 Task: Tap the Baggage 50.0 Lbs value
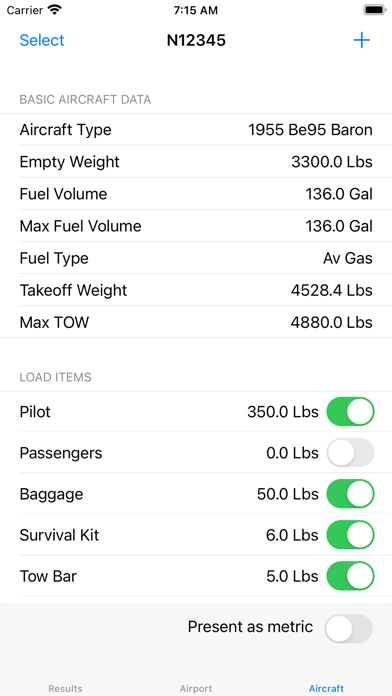pyautogui.click(x=288, y=494)
